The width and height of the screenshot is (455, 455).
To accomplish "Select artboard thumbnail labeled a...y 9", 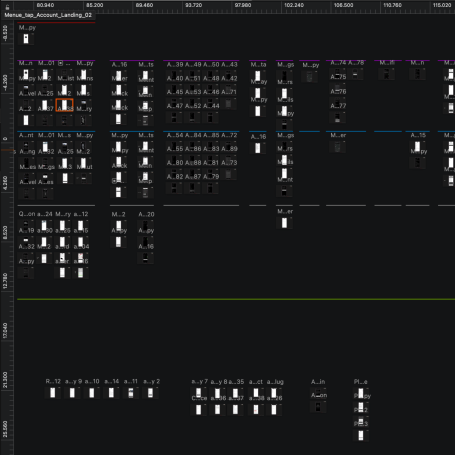I will point(72,393).
